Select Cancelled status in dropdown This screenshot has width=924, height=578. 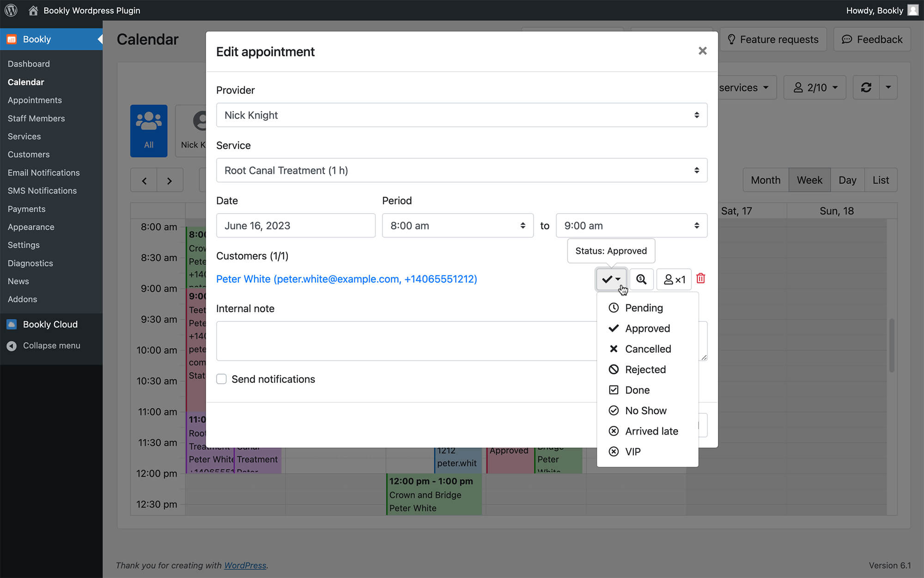[647, 349]
